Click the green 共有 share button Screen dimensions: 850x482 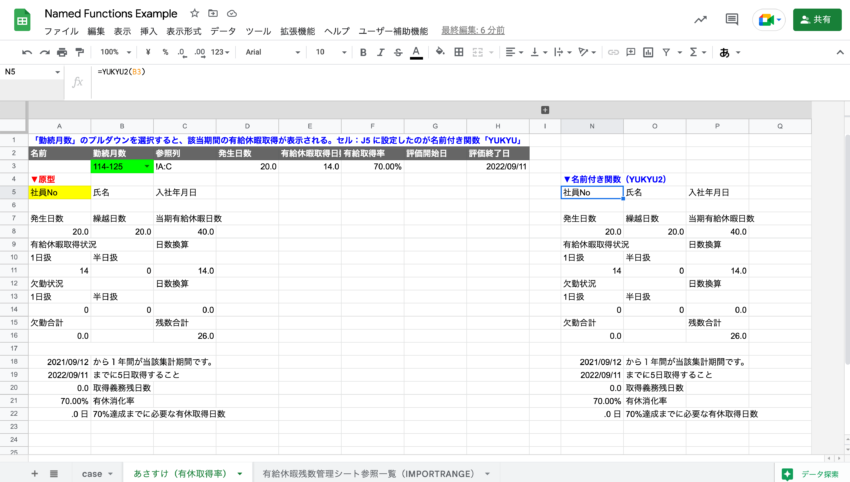coord(816,19)
